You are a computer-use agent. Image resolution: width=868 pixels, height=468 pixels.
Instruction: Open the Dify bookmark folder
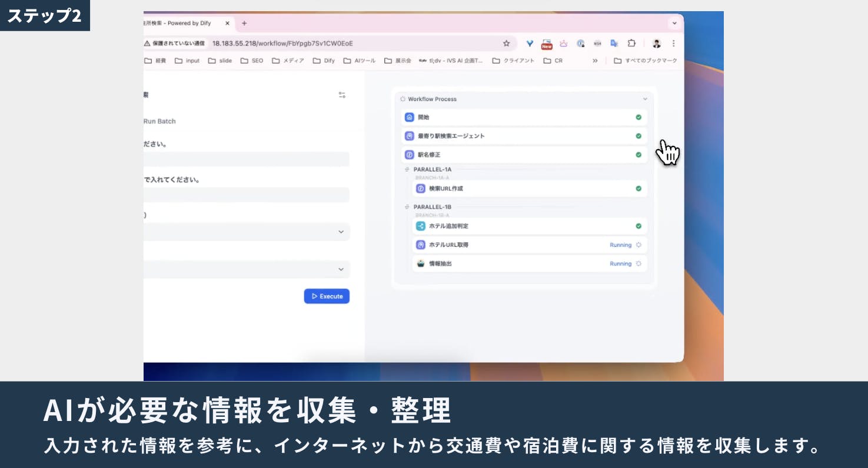click(324, 61)
